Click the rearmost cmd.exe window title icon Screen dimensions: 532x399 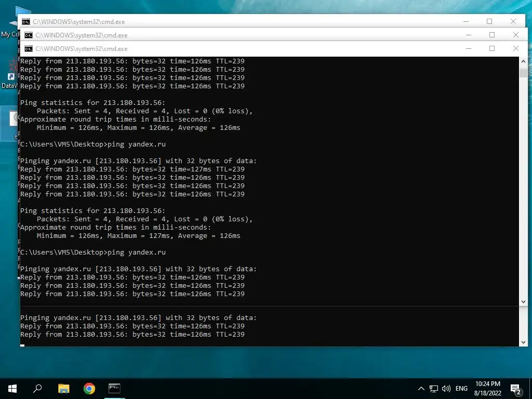coord(26,22)
